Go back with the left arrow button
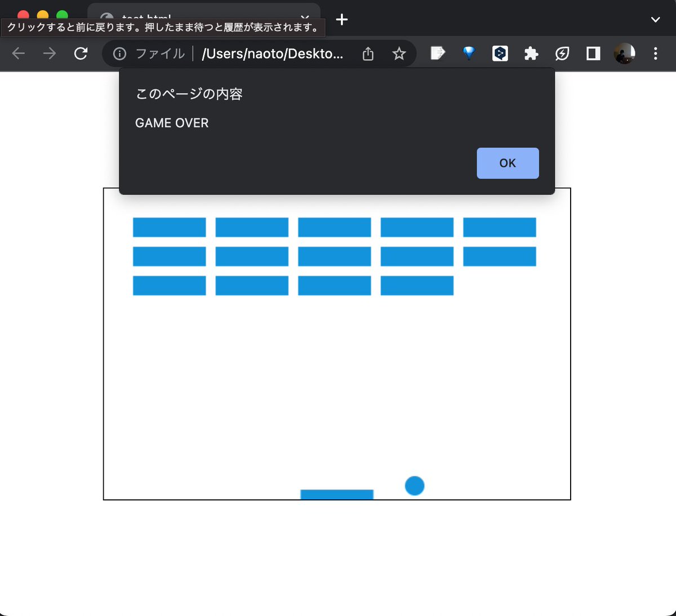Image resolution: width=676 pixels, height=616 pixels. 19,54
